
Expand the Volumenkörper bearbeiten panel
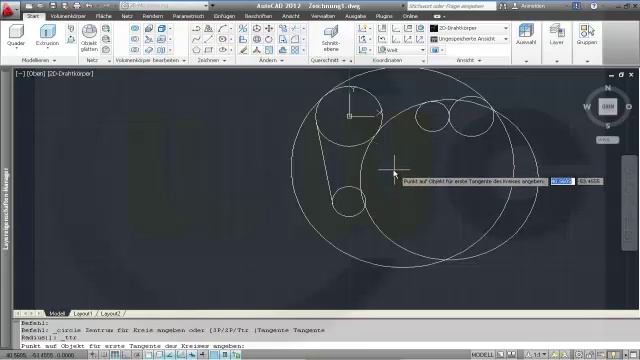coord(150,60)
